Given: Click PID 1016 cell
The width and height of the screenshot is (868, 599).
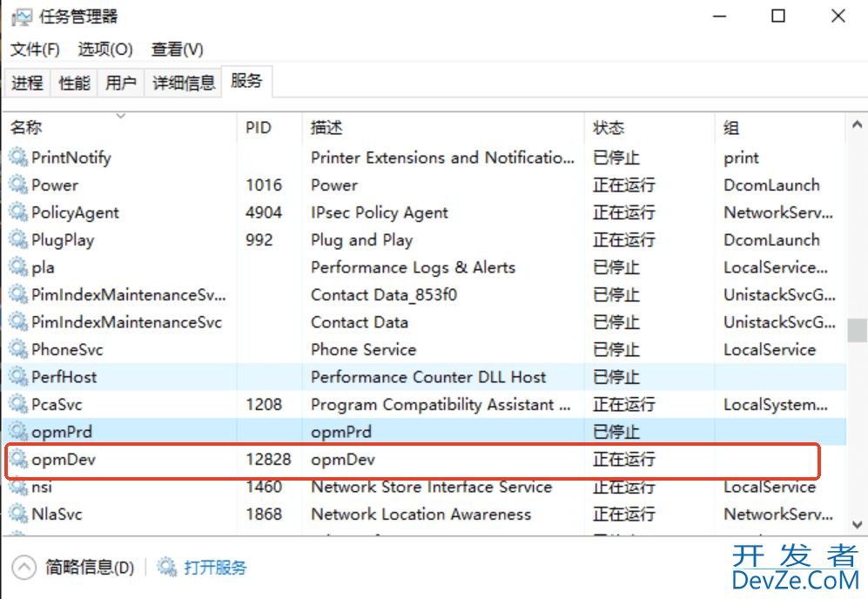Looking at the screenshot, I should click(264, 185).
